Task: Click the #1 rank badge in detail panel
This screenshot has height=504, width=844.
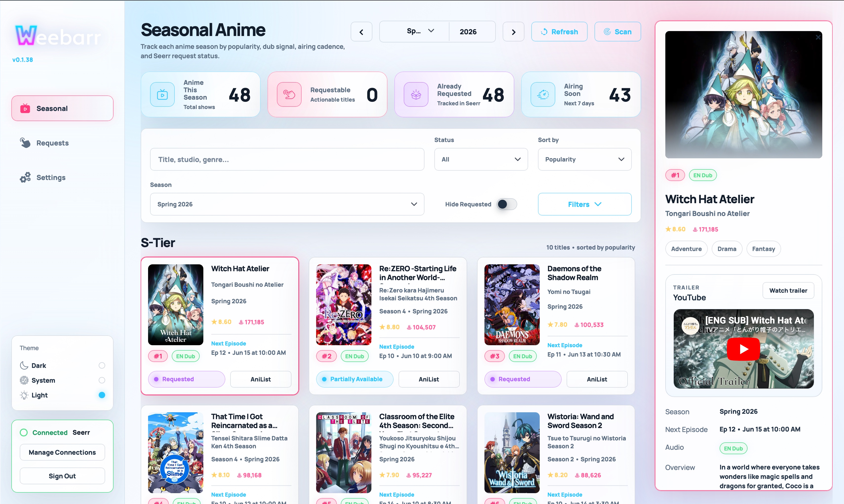Action: click(675, 175)
